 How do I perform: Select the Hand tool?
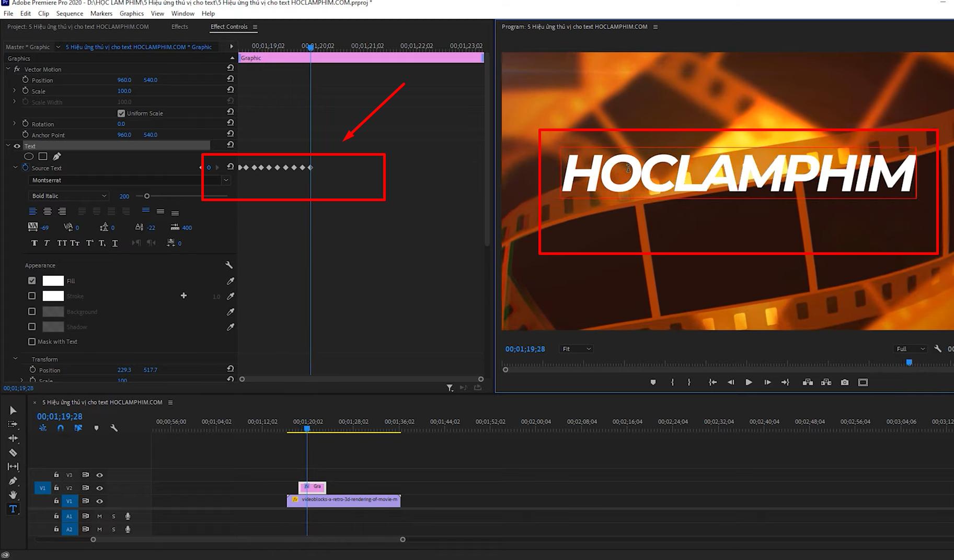click(x=13, y=495)
